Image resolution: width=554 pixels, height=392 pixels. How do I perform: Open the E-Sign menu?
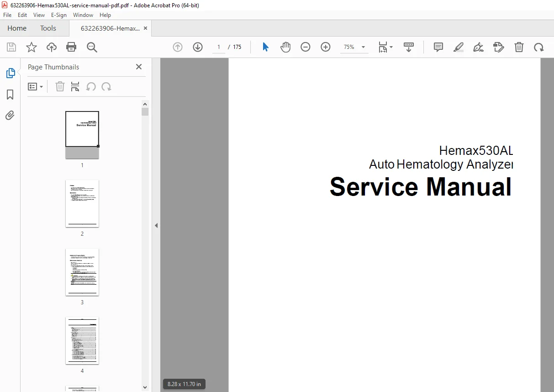(59, 15)
